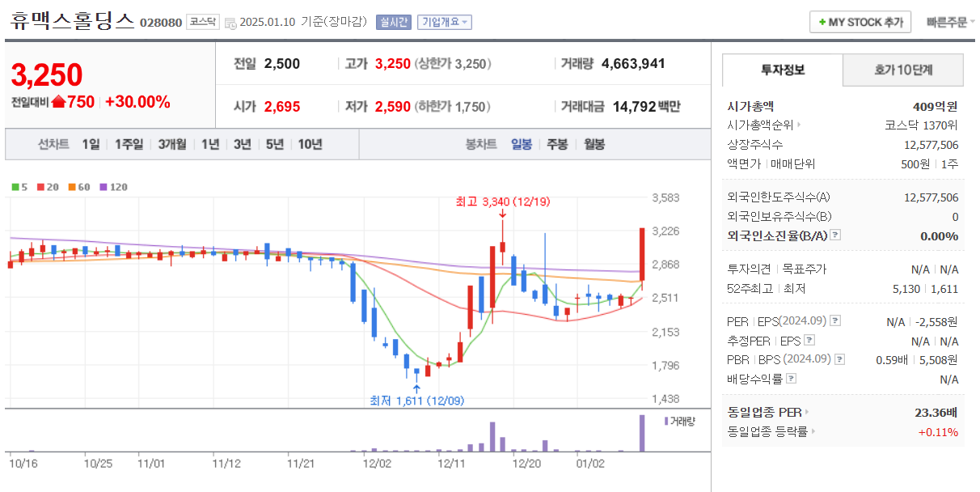
Task: Select the 10년 line chart period
Action: point(310,144)
